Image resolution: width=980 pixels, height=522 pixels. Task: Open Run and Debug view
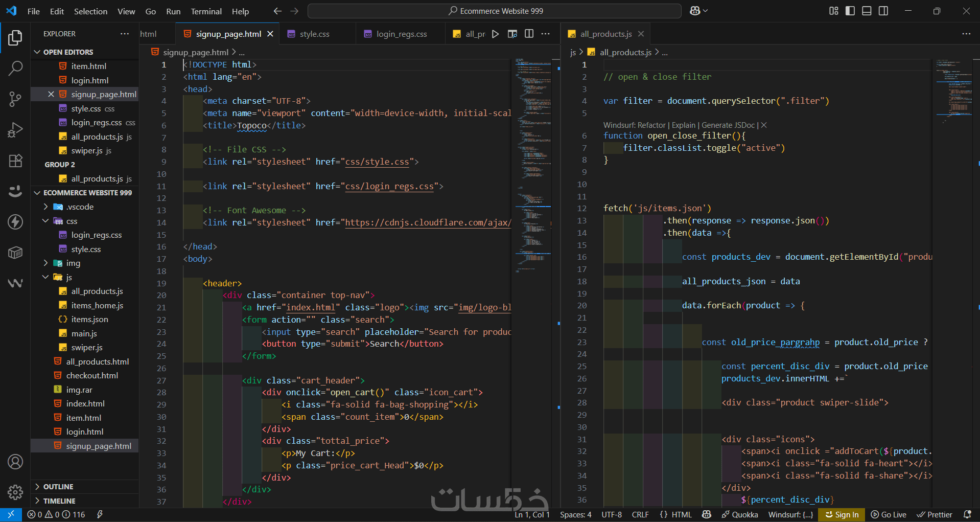(15, 130)
